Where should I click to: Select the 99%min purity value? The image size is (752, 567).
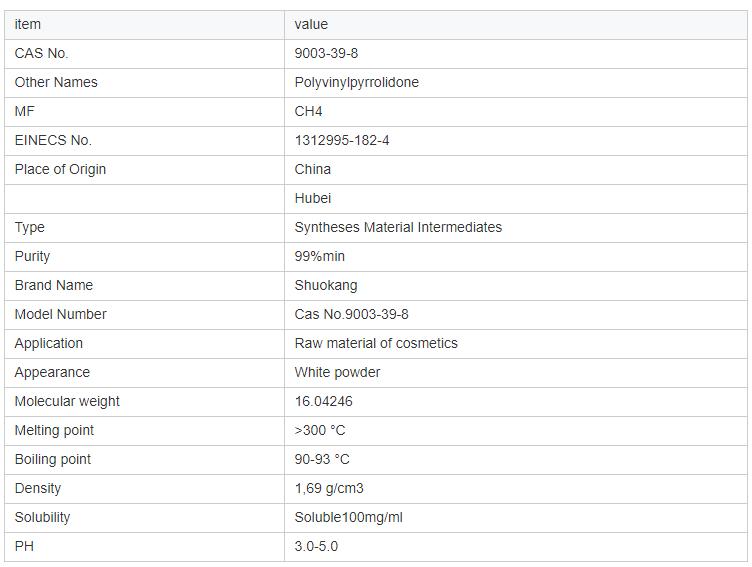(319, 256)
